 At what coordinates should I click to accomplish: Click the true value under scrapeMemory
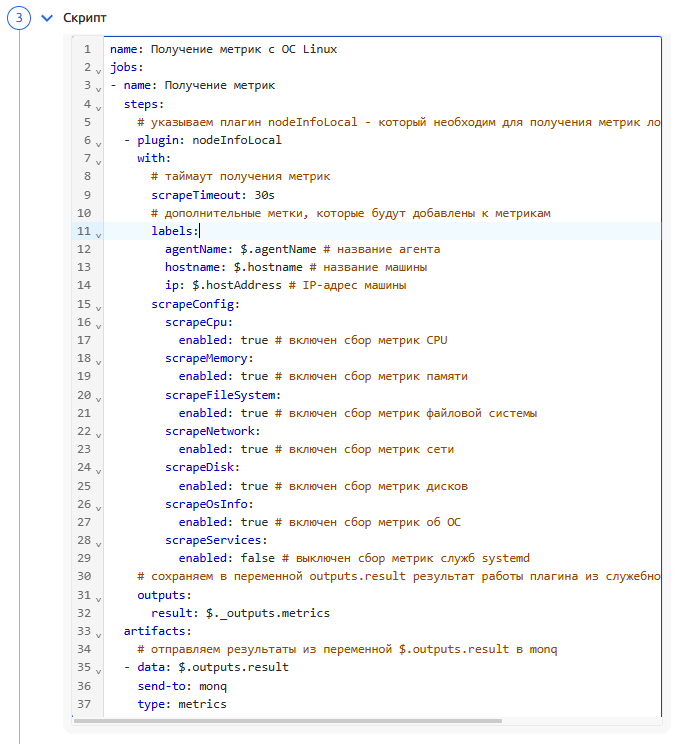point(254,376)
